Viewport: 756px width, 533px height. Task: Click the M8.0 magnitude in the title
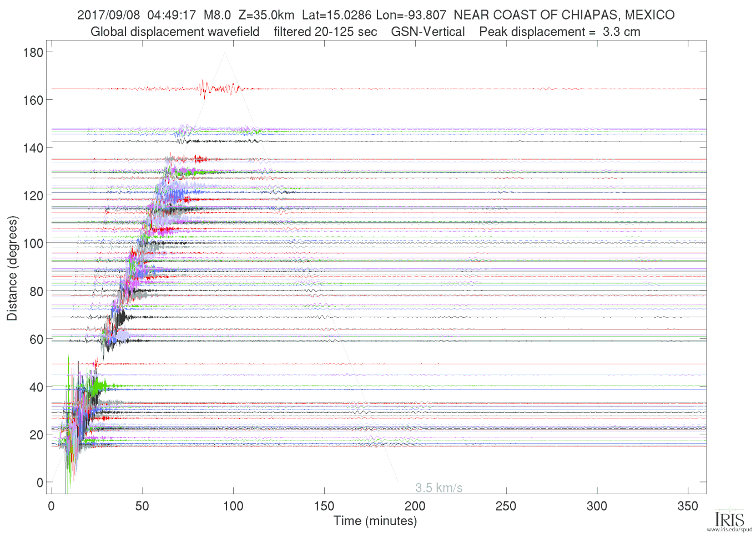click(x=217, y=15)
